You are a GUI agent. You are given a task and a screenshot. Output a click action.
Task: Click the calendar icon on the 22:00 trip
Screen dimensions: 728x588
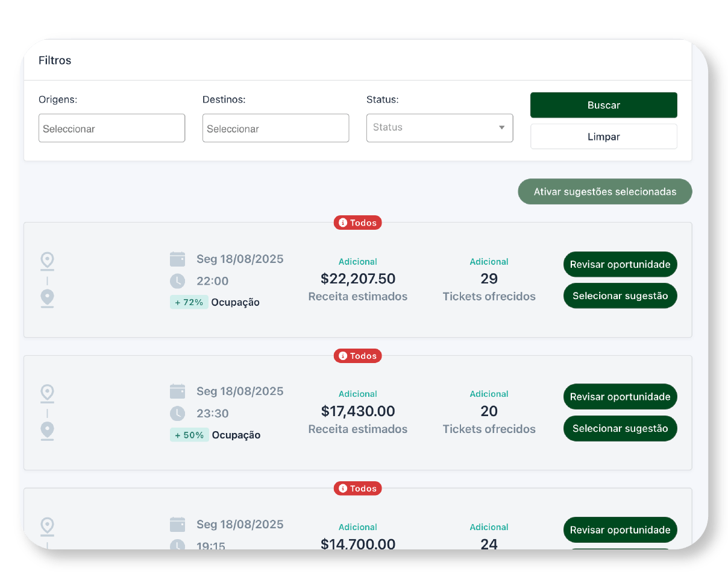point(177,259)
